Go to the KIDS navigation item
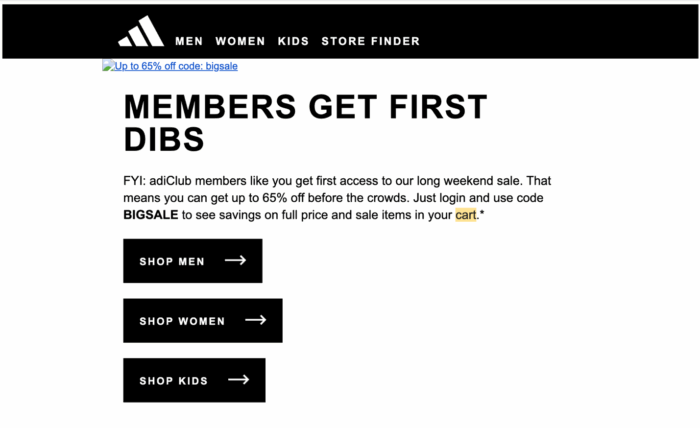 coord(293,42)
